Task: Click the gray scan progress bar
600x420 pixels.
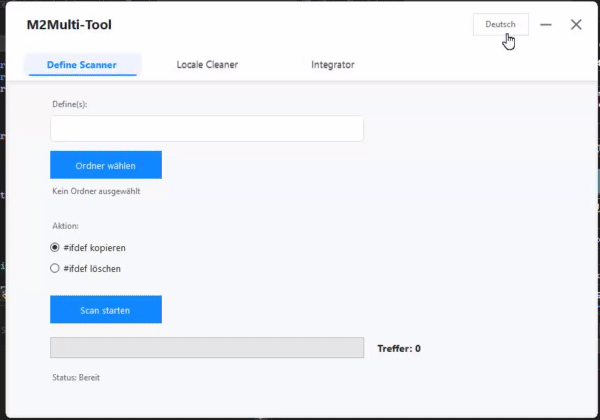Action: click(207, 348)
